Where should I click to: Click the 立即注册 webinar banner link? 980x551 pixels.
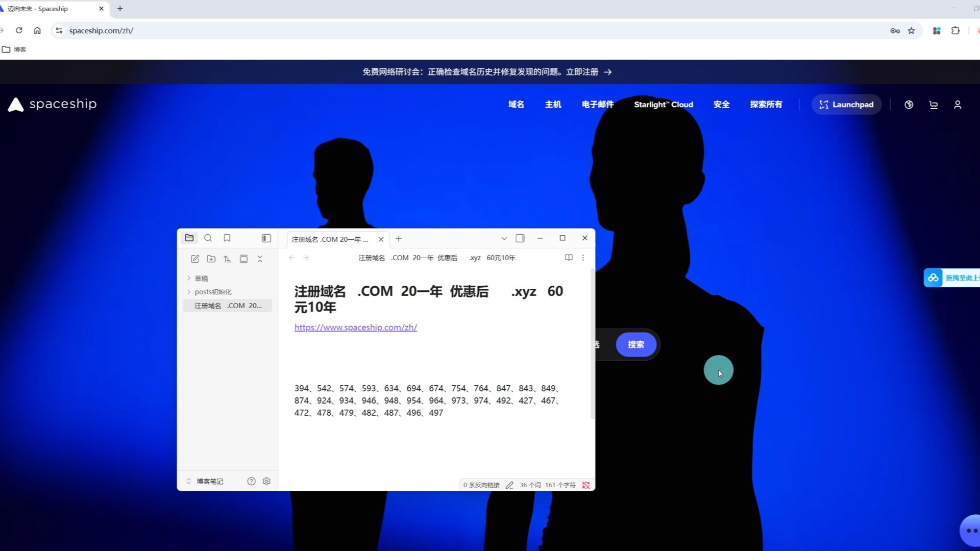pos(589,72)
